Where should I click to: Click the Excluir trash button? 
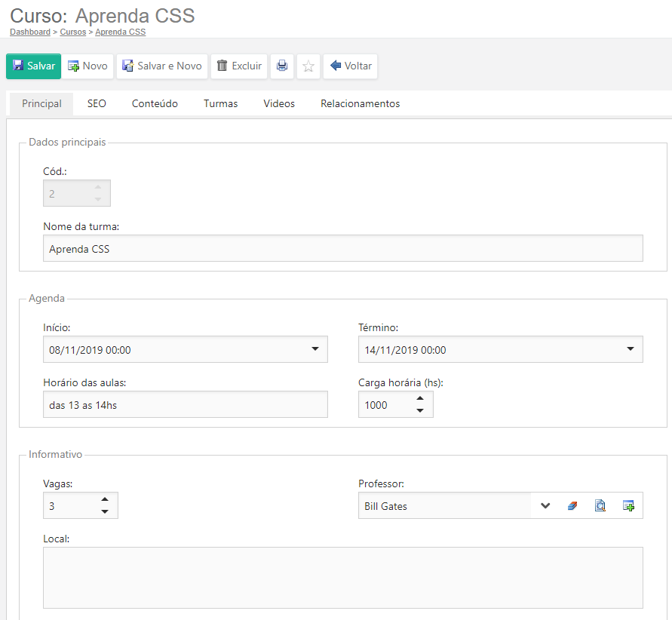[239, 66]
